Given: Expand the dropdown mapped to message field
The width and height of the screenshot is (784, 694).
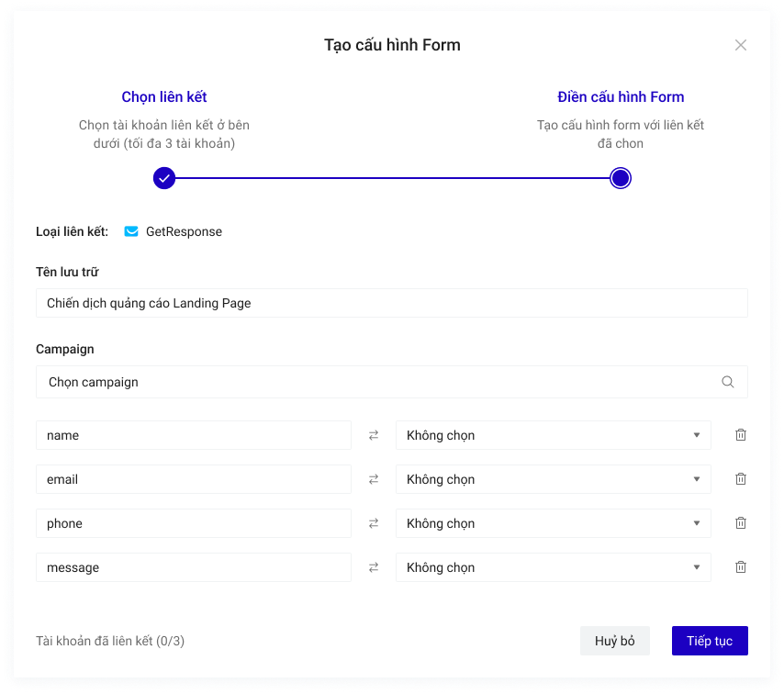Looking at the screenshot, I should click(x=553, y=567).
